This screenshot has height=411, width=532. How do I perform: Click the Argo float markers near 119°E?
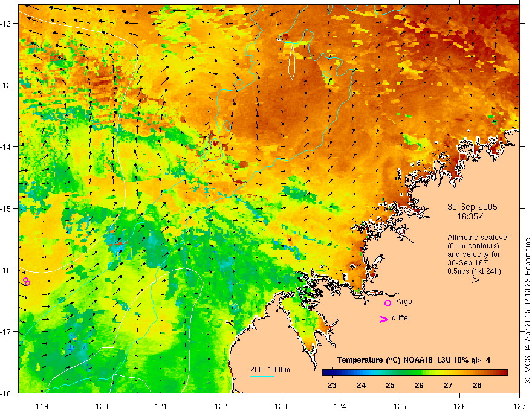27,282
